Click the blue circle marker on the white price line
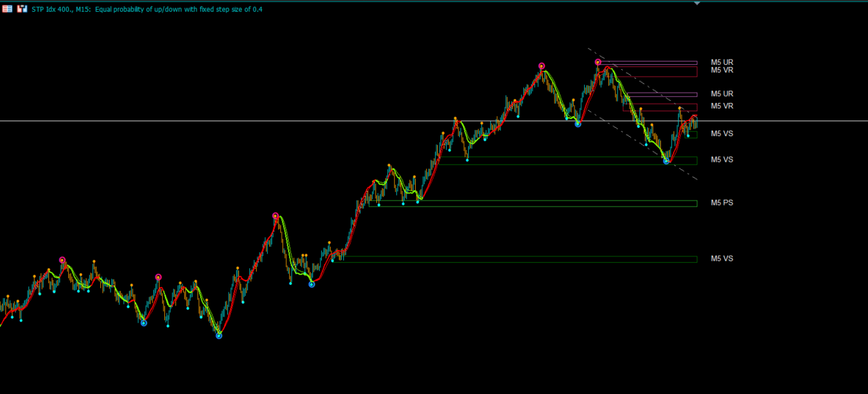The height and width of the screenshot is (394, 868). coord(578,124)
